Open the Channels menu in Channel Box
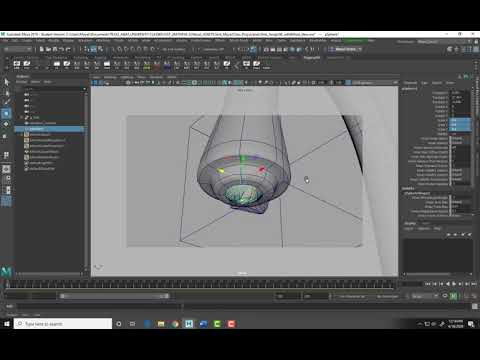The height and width of the screenshot is (360, 480). tap(411, 83)
